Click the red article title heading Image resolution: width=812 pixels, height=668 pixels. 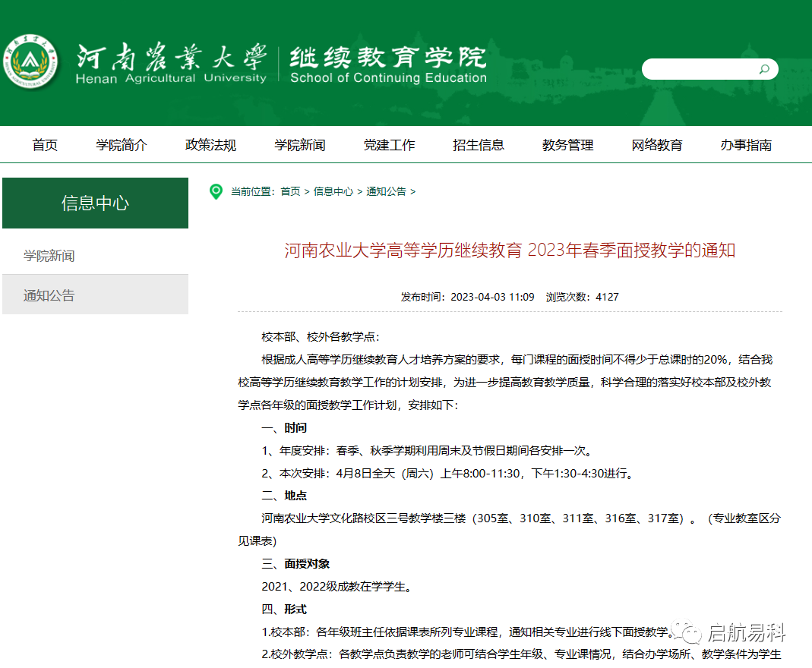pos(510,250)
